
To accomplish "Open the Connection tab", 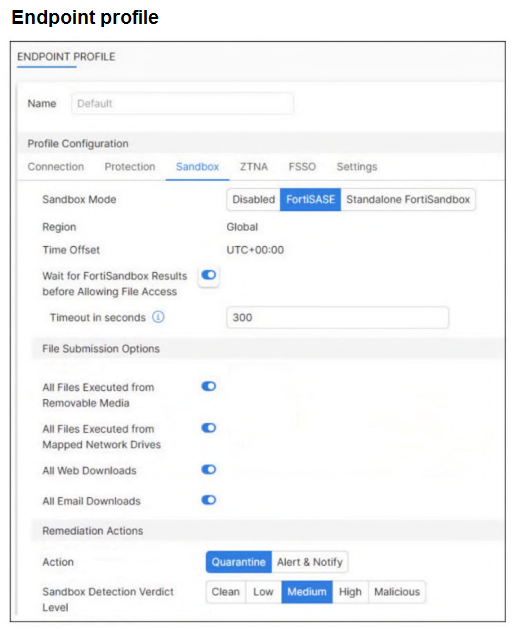I will coord(56,166).
